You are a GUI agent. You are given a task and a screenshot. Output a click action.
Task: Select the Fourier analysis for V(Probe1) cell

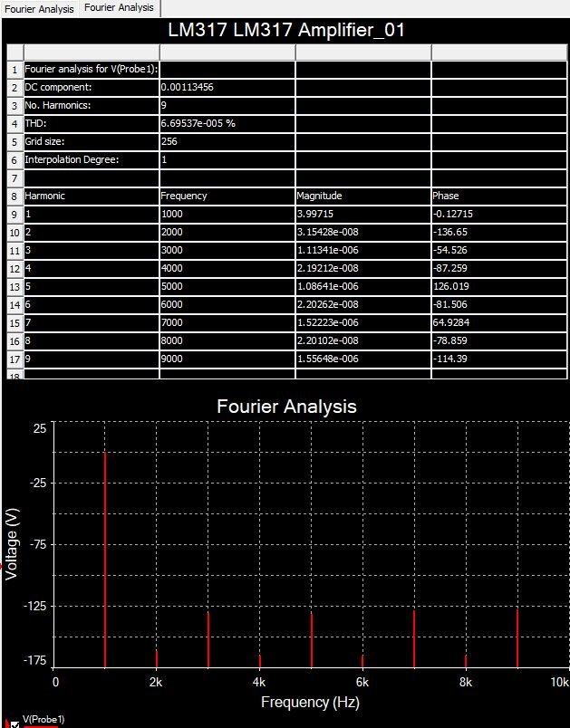[91, 69]
